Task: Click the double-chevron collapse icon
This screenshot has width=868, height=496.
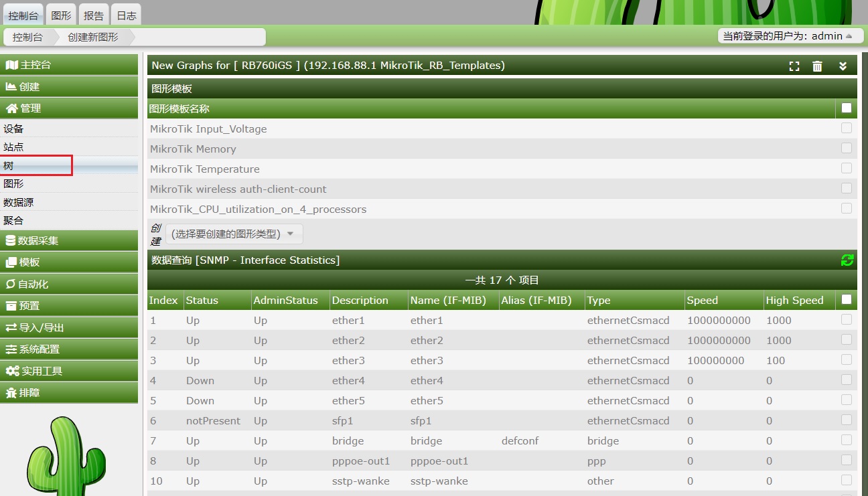Action: (843, 66)
